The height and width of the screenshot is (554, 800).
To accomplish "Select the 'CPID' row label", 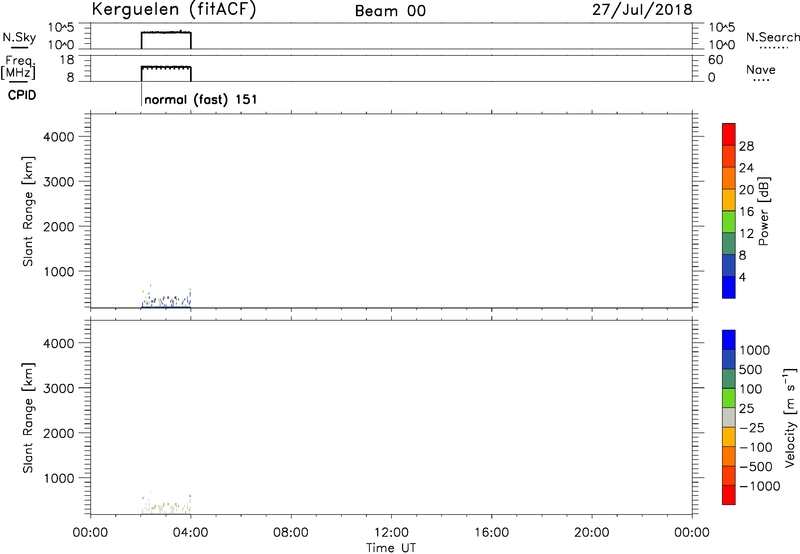I will coord(22,95).
